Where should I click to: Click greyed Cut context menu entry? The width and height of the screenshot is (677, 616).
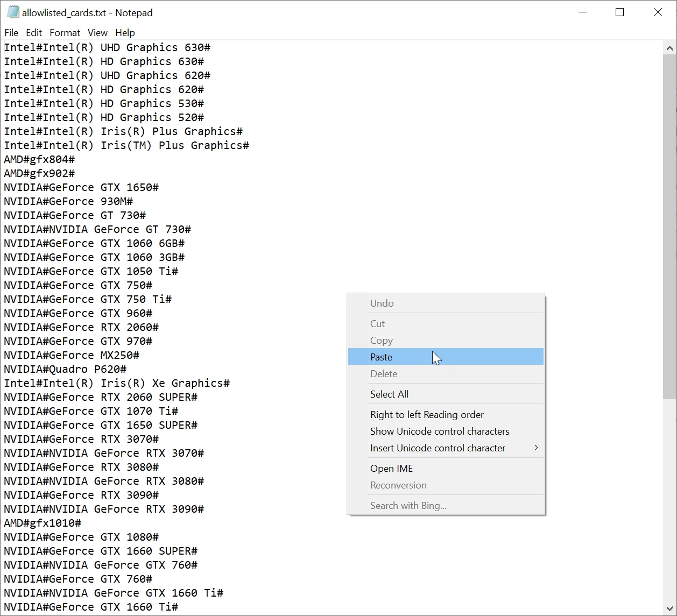tap(446, 323)
